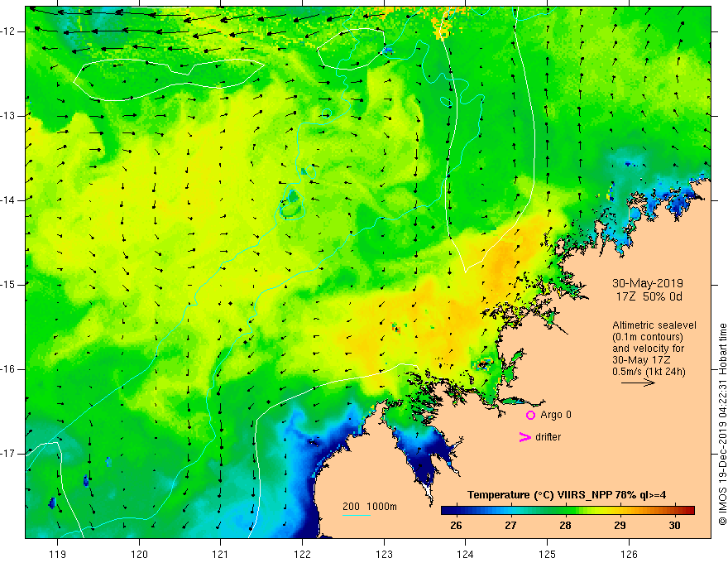Click the '(0.1m contours)' caption line
The image size is (728, 563).
click(x=648, y=337)
